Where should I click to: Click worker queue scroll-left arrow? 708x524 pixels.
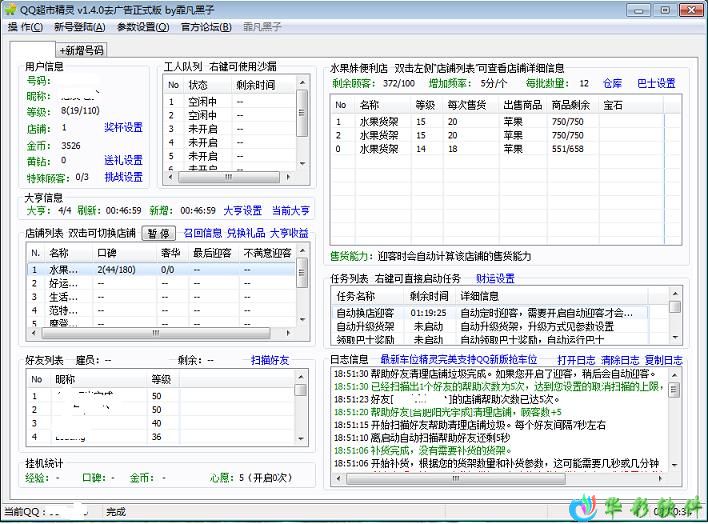point(170,177)
